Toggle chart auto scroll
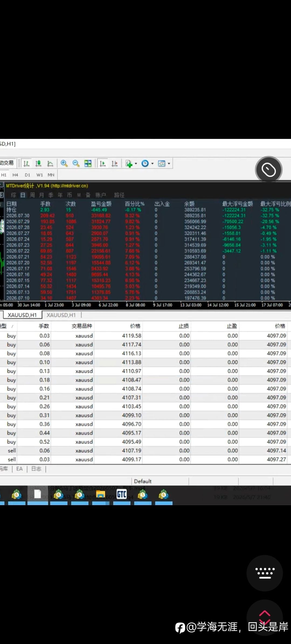Image resolution: width=291 pixels, height=644 pixels. pos(103,163)
